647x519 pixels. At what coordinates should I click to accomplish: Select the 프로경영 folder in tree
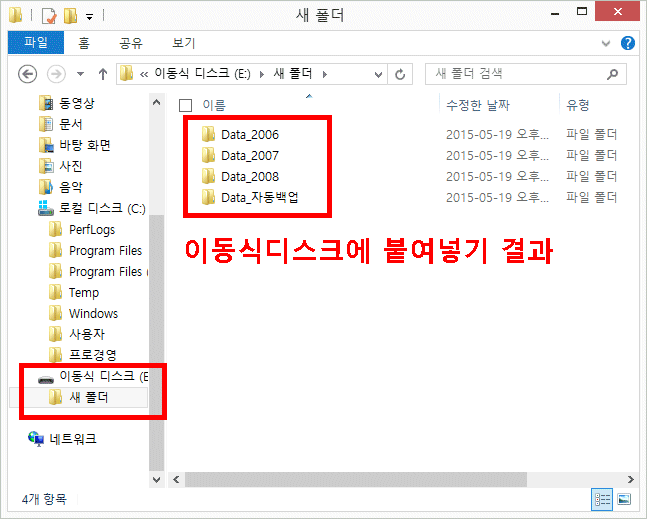tap(83, 355)
